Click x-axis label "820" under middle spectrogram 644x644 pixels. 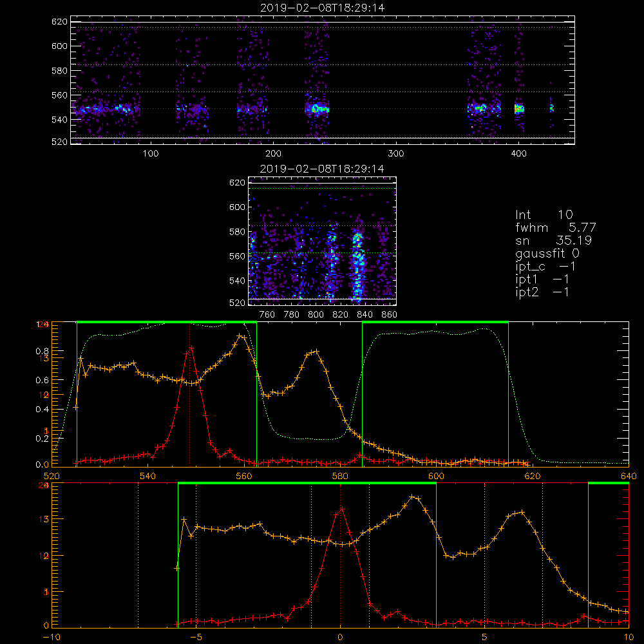(x=341, y=315)
